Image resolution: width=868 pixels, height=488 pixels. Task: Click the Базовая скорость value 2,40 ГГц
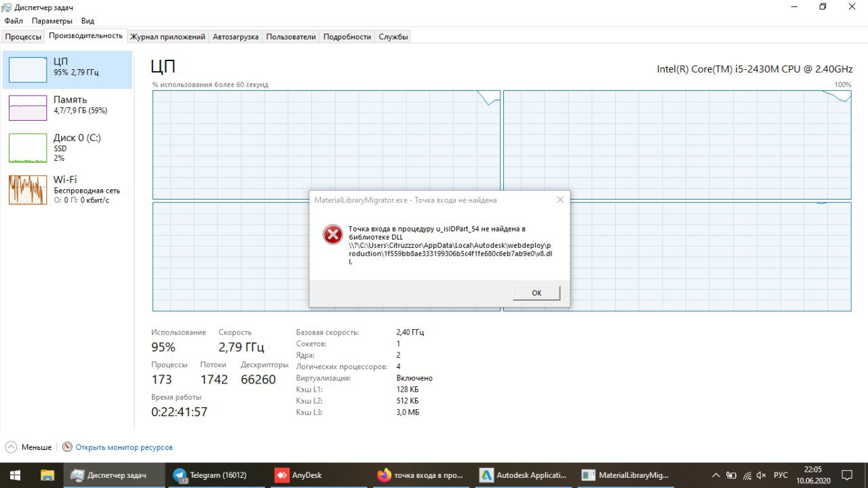[x=410, y=333]
